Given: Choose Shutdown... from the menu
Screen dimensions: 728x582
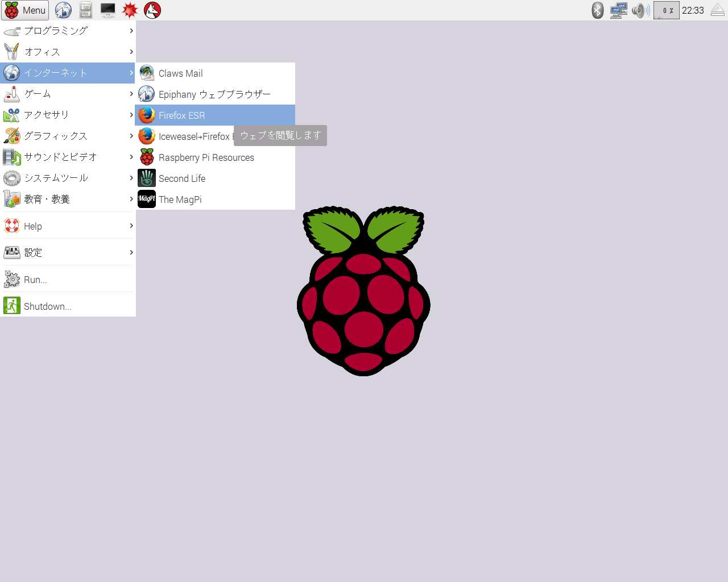Looking at the screenshot, I should point(68,306).
